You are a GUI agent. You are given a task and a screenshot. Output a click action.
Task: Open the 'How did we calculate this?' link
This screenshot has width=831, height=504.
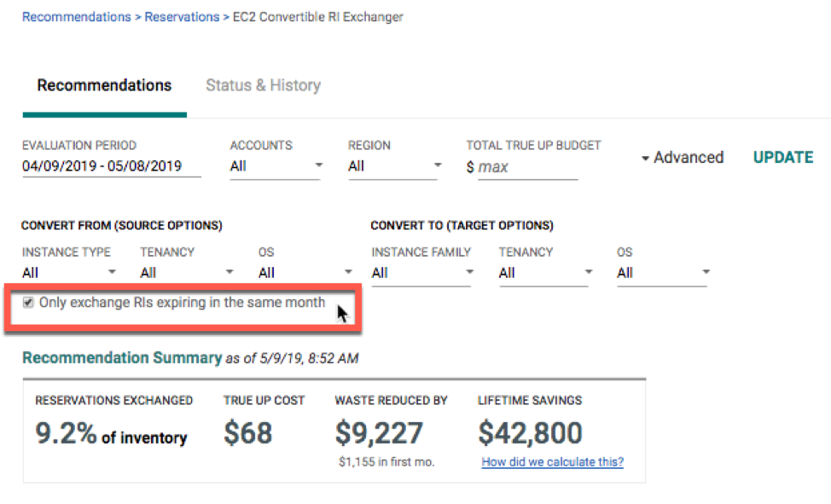(552, 461)
